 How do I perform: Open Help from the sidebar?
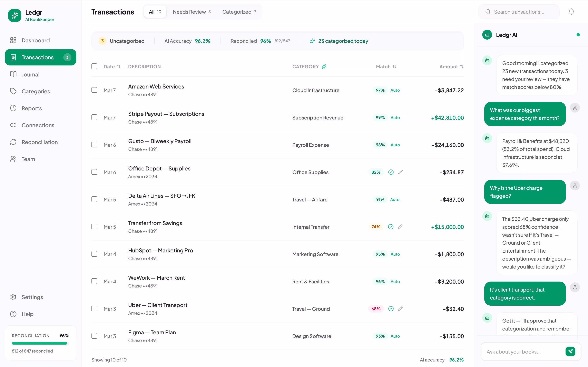pyautogui.click(x=27, y=314)
